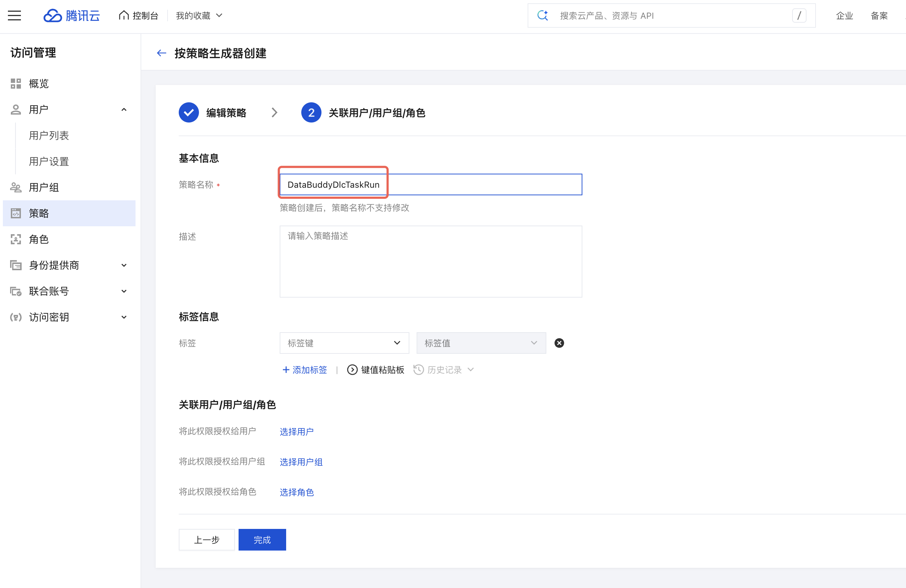Select 策略 in sidebar

coord(69,213)
